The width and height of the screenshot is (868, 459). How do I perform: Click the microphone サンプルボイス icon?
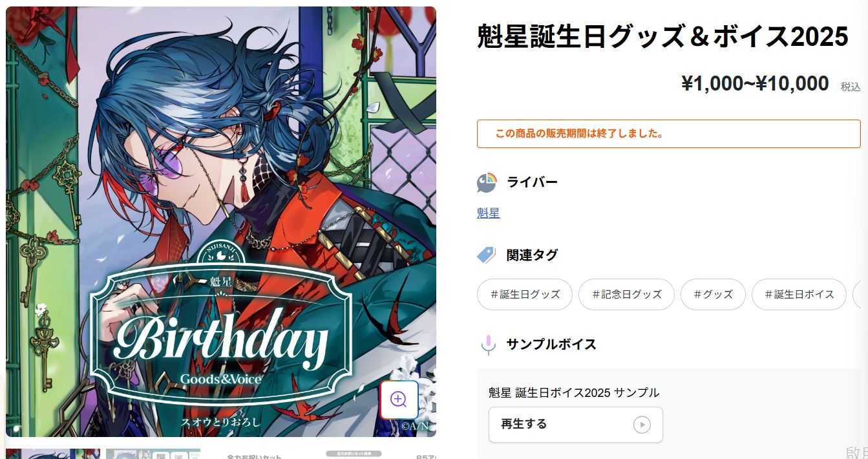pyautogui.click(x=488, y=345)
